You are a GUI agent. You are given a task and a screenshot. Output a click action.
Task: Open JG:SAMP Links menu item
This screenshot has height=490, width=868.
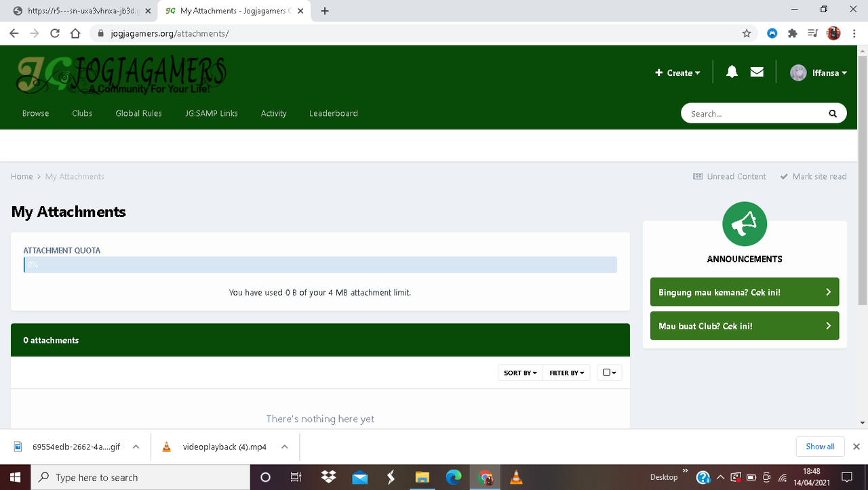tap(212, 113)
